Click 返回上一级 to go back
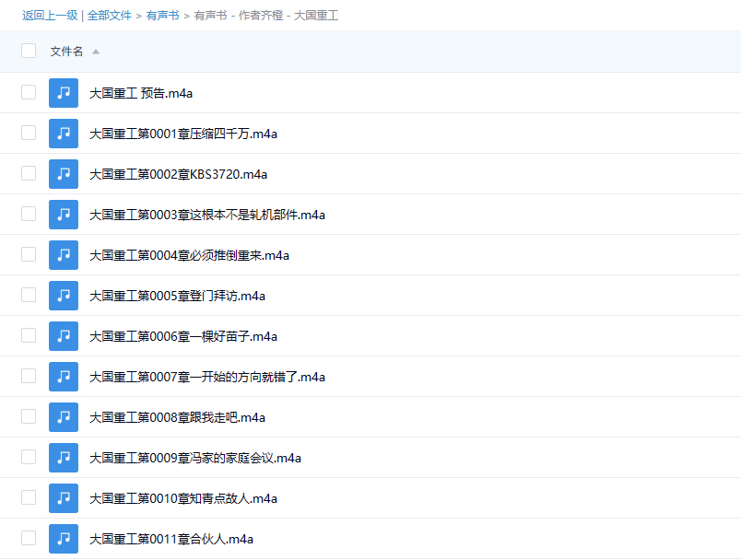Image resolution: width=741 pixels, height=560 pixels. point(50,16)
